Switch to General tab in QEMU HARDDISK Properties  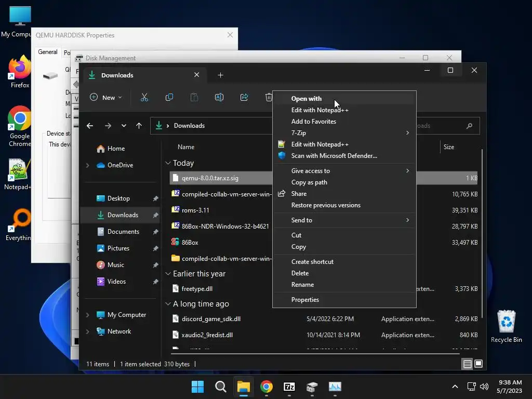(47, 52)
